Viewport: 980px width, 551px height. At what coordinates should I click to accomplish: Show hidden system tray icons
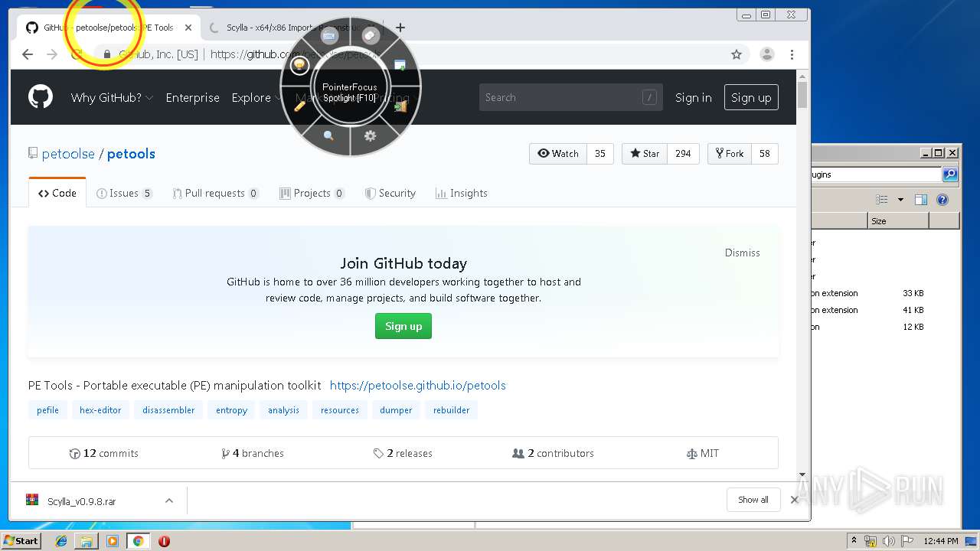click(x=854, y=540)
